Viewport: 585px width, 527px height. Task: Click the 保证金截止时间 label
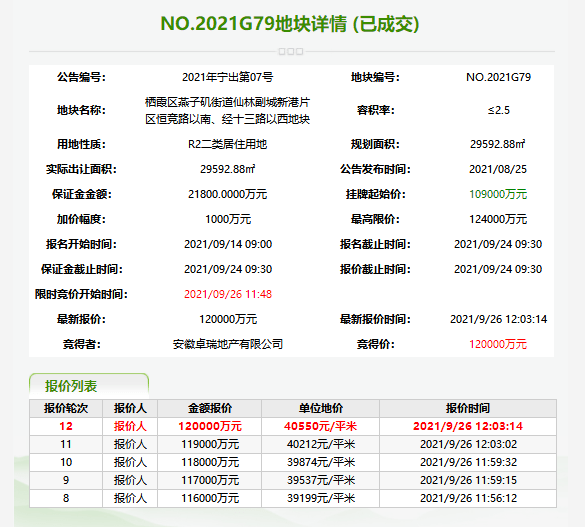[81, 269]
